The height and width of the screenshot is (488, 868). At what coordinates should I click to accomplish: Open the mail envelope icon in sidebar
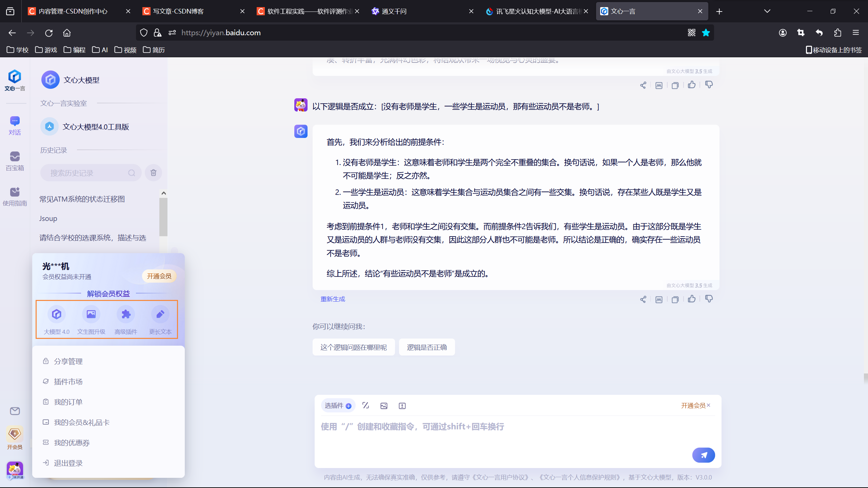(x=15, y=411)
